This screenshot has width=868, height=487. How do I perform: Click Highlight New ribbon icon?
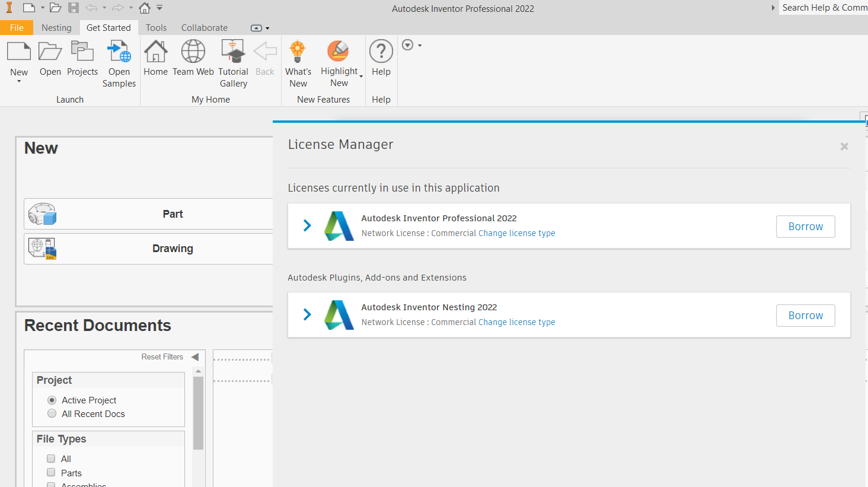tap(339, 51)
